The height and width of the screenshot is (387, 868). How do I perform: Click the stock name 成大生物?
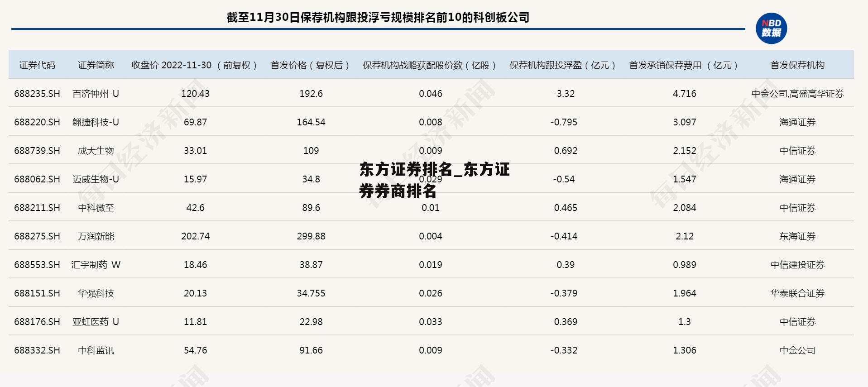[96, 151]
